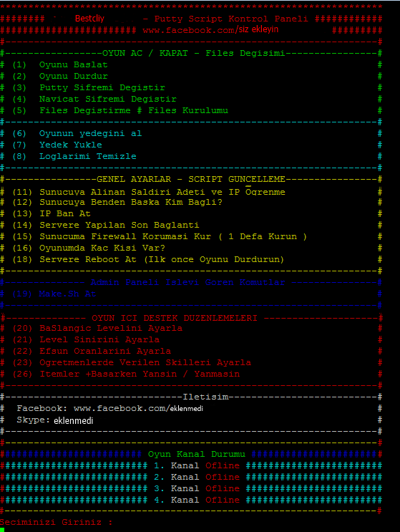The height and width of the screenshot is (532, 400).
Task: Click the 3. Kanal Ofline status
Action: pyautogui.click(x=197, y=489)
